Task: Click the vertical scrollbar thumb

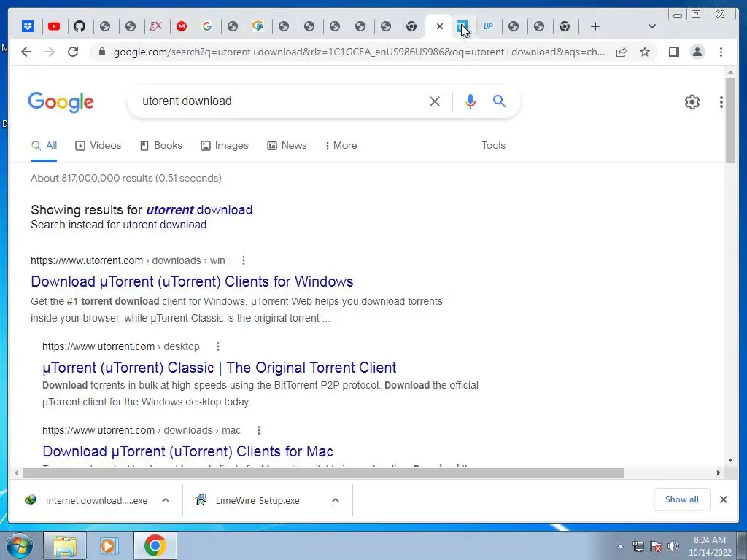Action: (x=730, y=120)
